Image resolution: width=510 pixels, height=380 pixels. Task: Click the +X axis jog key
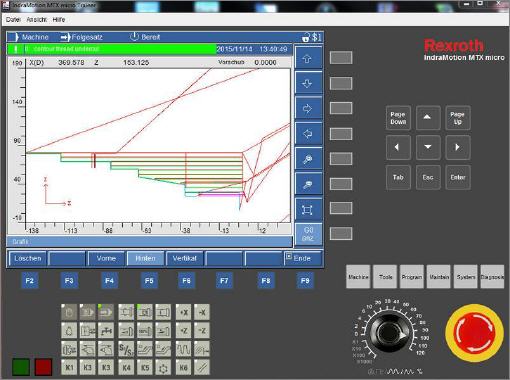183,312
